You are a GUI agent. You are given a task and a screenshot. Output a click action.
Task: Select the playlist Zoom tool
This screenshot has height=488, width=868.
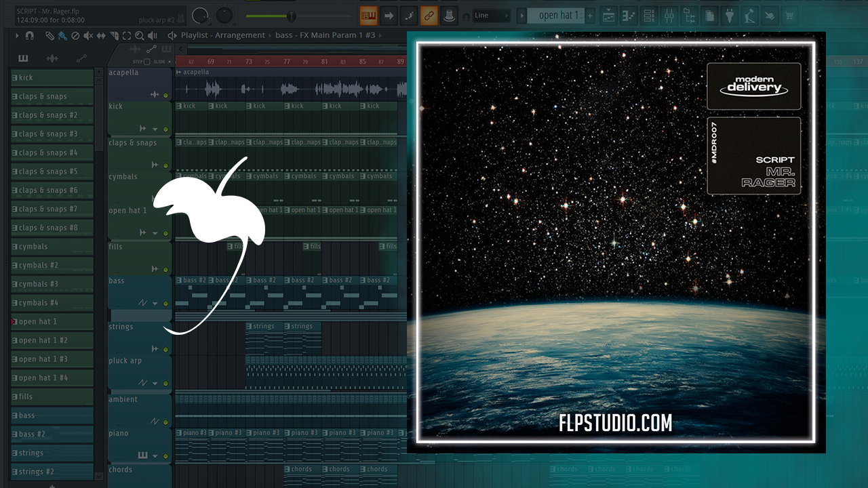pyautogui.click(x=139, y=35)
